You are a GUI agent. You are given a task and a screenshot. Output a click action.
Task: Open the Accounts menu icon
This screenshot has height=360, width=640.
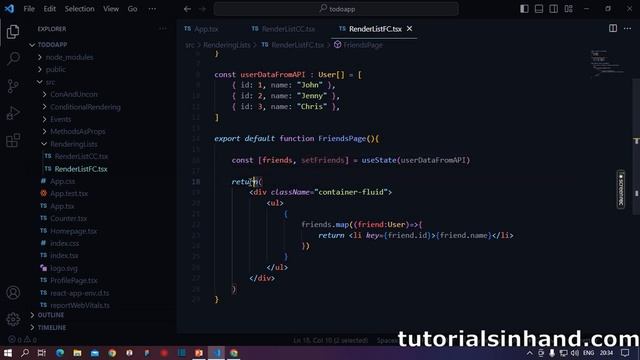tap(13, 293)
